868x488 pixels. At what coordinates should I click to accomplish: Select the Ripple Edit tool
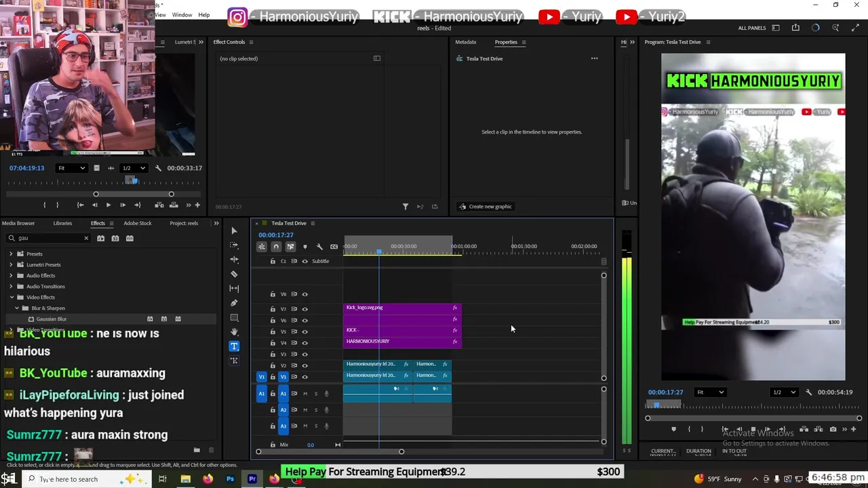234,260
